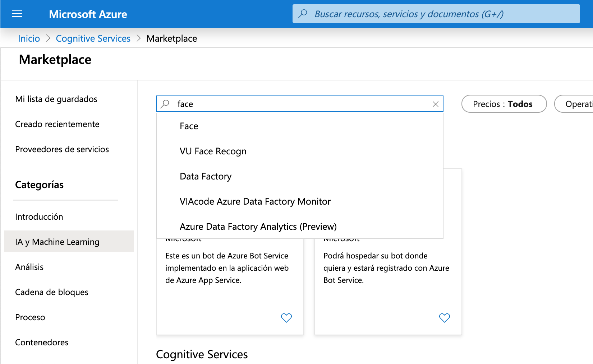593x364 pixels.
Task: Open the hamburger portal menu
Action: [17, 14]
